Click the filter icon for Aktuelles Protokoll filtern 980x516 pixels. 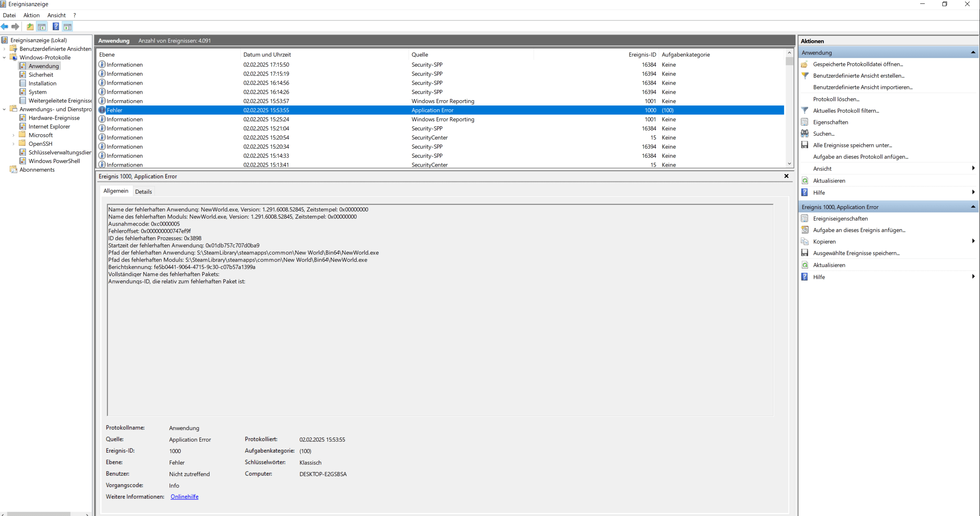point(805,110)
